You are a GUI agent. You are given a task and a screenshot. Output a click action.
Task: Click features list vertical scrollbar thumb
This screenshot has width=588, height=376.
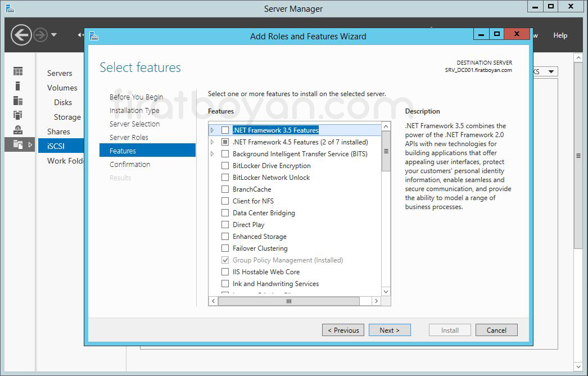point(386,151)
